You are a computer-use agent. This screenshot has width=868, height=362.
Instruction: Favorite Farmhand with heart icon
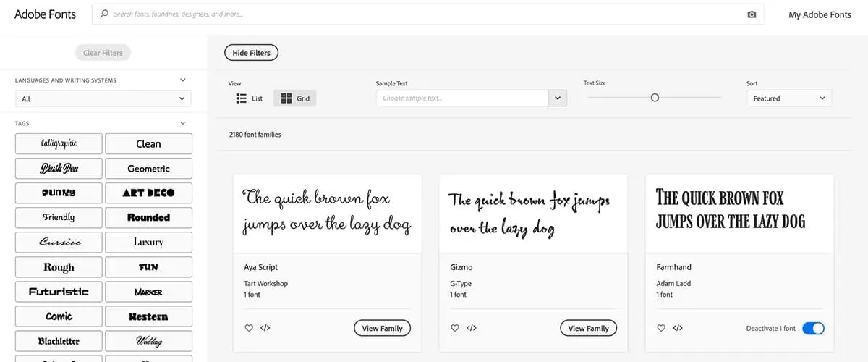pyautogui.click(x=661, y=328)
